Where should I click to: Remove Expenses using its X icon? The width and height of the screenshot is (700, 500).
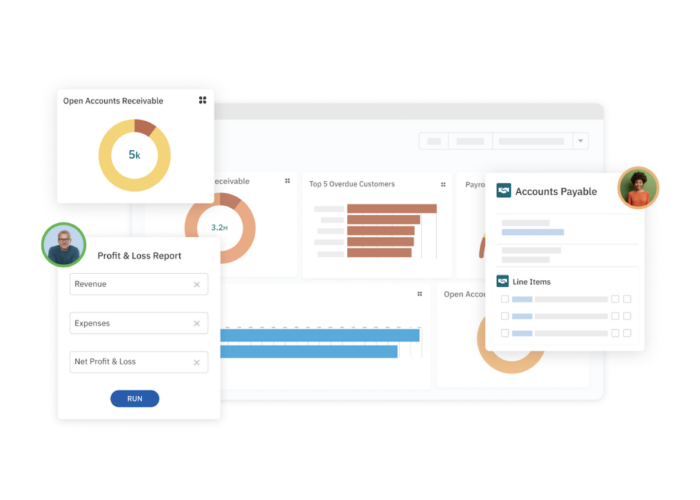click(x=197, y=324)
